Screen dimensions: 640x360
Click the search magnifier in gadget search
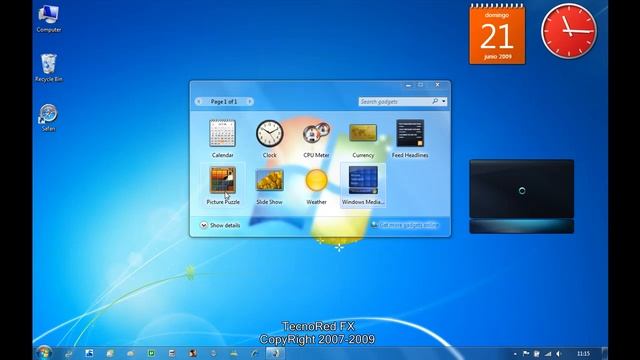[435, 101]
